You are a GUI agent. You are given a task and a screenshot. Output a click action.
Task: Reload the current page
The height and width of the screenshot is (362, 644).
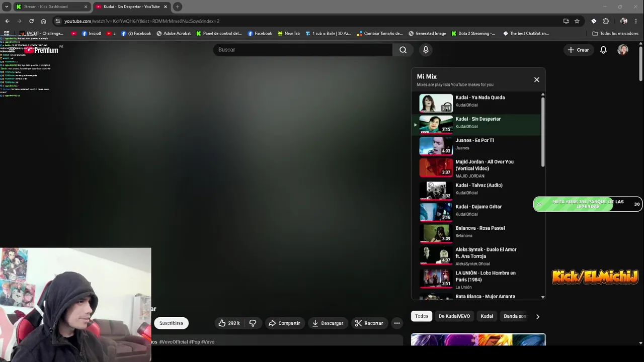(31, 21)
